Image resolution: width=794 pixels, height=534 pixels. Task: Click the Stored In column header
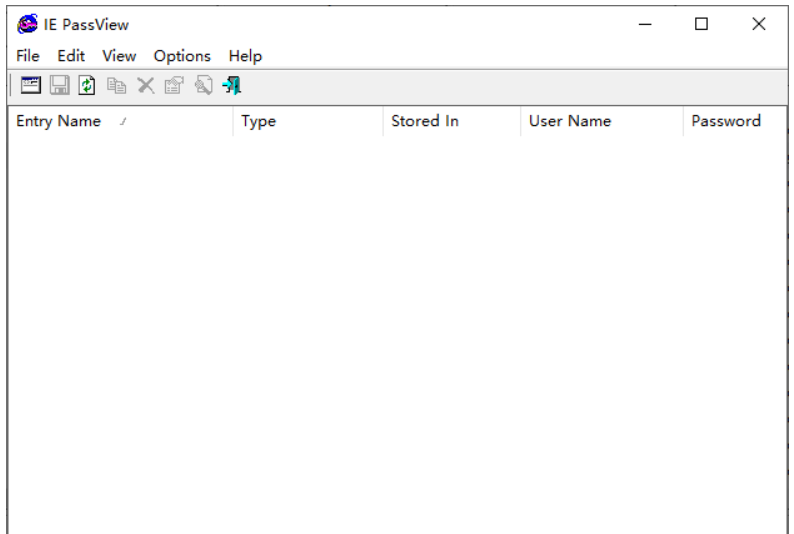425,121
